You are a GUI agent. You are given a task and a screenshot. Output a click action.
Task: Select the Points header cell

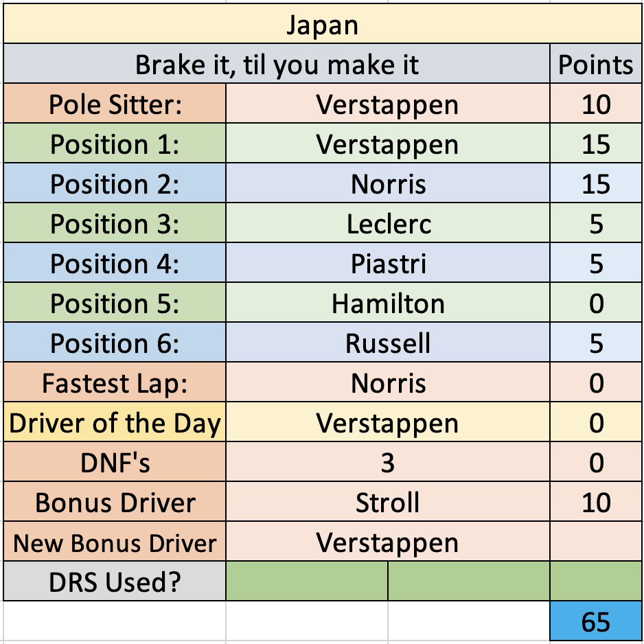(x=596, y=63)
